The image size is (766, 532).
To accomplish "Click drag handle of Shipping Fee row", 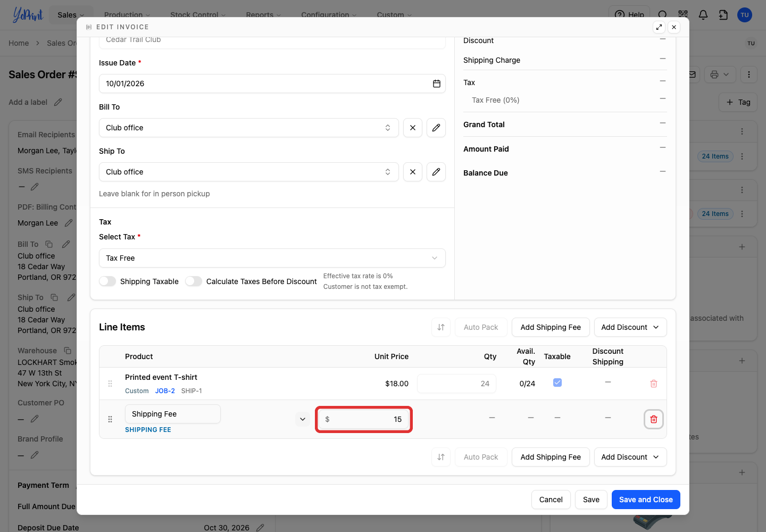I will [110, 419].
